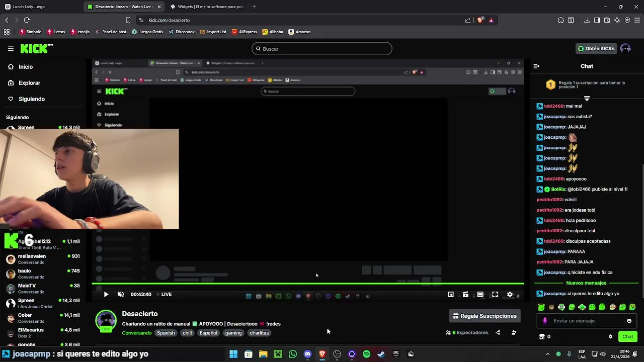Open the Símbolo bookmark

click(30, 32)
